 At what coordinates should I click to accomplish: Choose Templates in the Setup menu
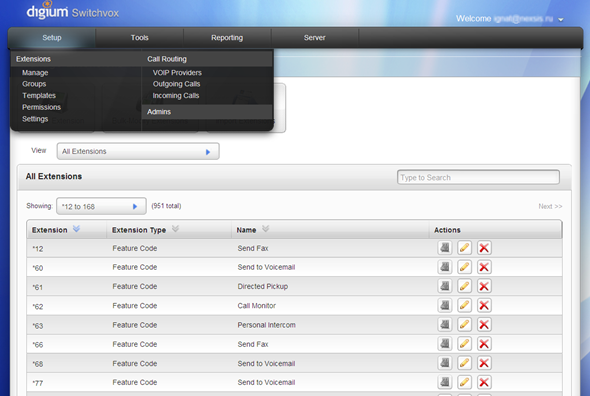tap(39, 96)
